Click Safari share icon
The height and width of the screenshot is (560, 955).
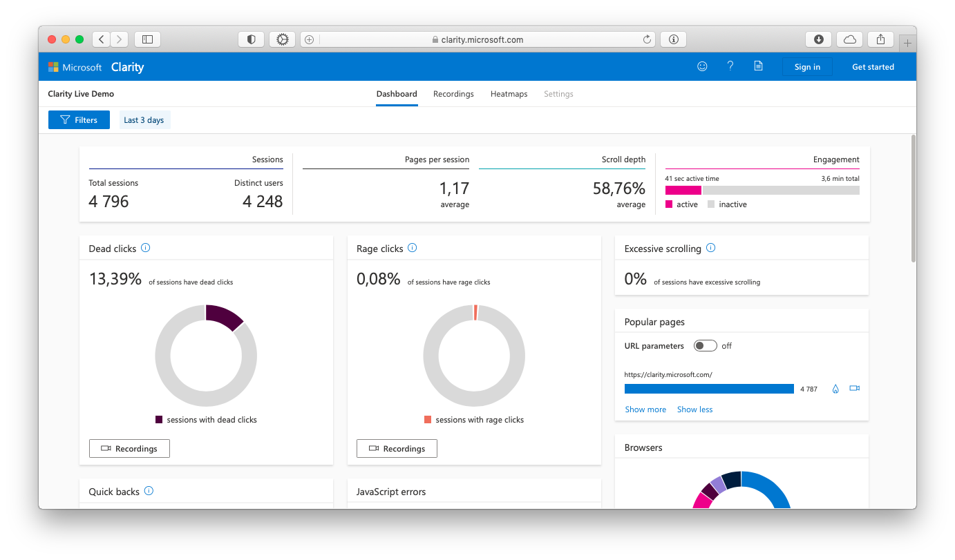point(880,39)
